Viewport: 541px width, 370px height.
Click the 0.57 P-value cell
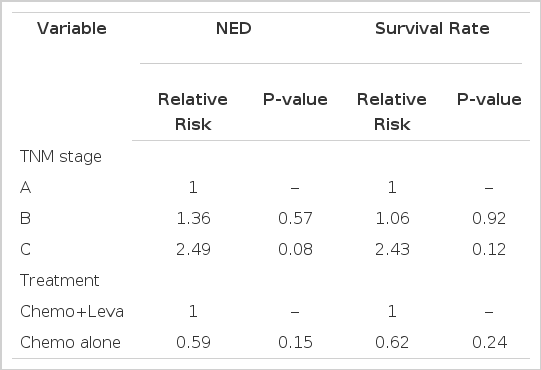point(295,218)
